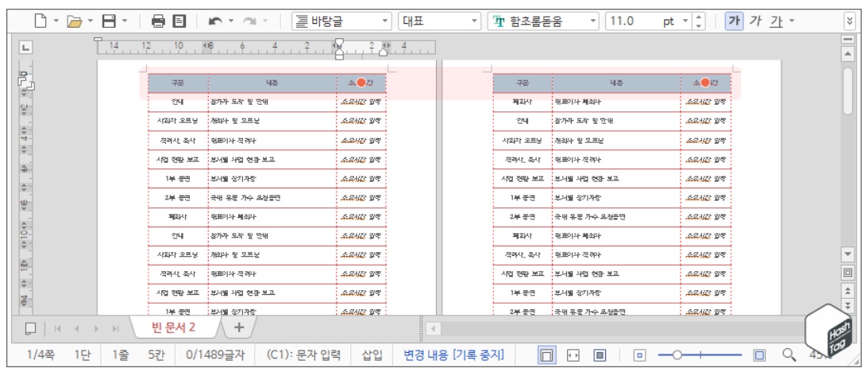Image resolution: width=868 pixels, height=372 pixels.
Task: Expand the new document dropdown arrow
Action: [56, 21]
